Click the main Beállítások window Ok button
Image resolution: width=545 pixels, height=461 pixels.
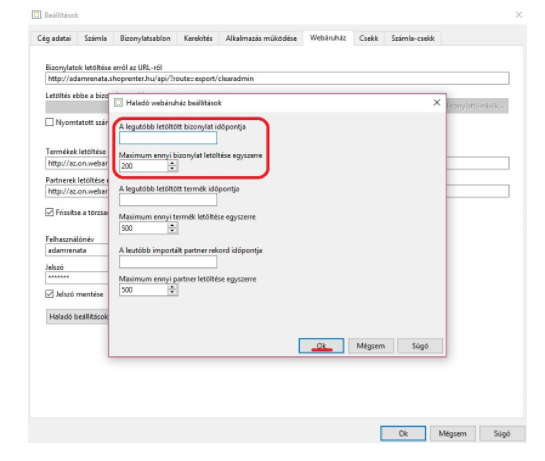(x=403, y=433)
